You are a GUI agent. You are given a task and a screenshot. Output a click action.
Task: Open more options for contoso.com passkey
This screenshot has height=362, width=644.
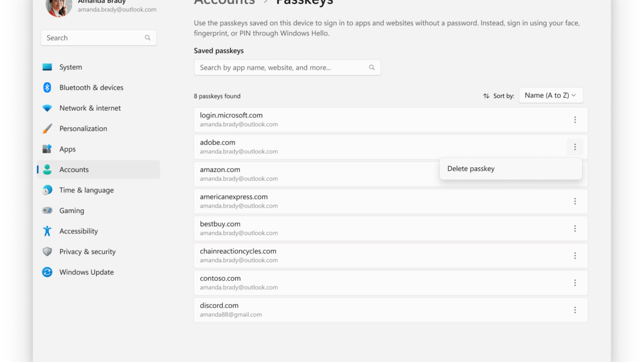pyautogui.click(x=575, y=283)
